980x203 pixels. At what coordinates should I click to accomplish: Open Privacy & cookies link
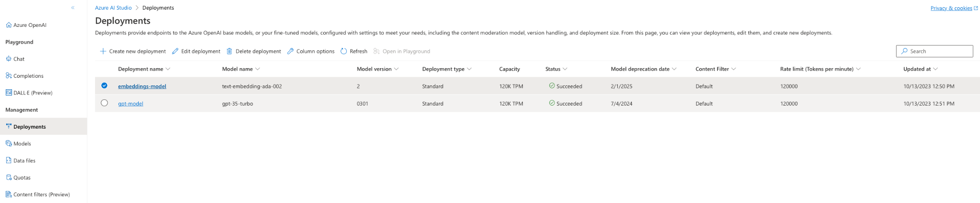[x=951, y=8]
